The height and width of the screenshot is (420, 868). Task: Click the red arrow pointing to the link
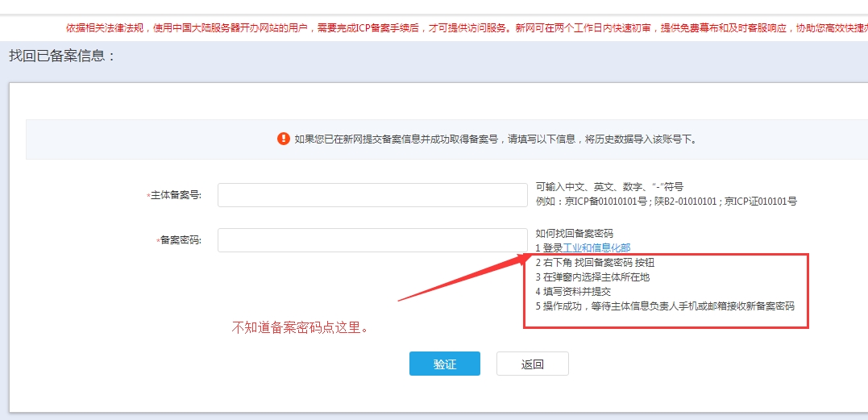point(459,279)
